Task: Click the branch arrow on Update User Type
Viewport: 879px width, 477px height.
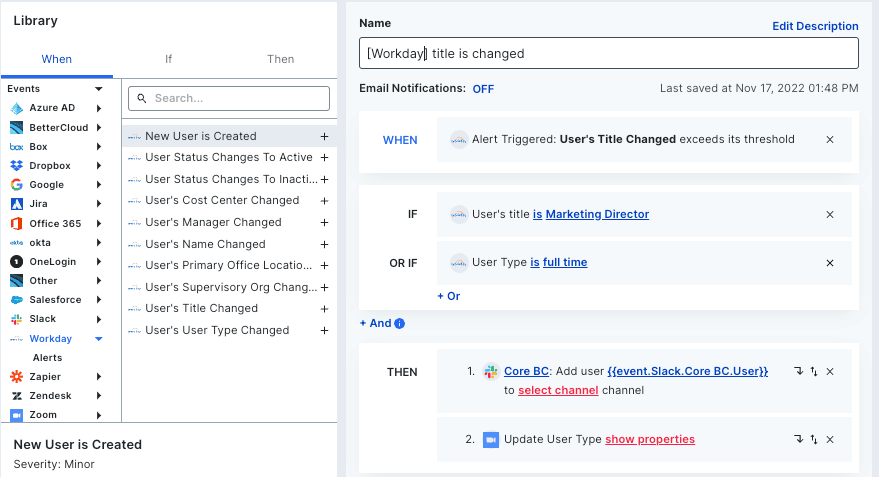Action: [x=798, y=439]
